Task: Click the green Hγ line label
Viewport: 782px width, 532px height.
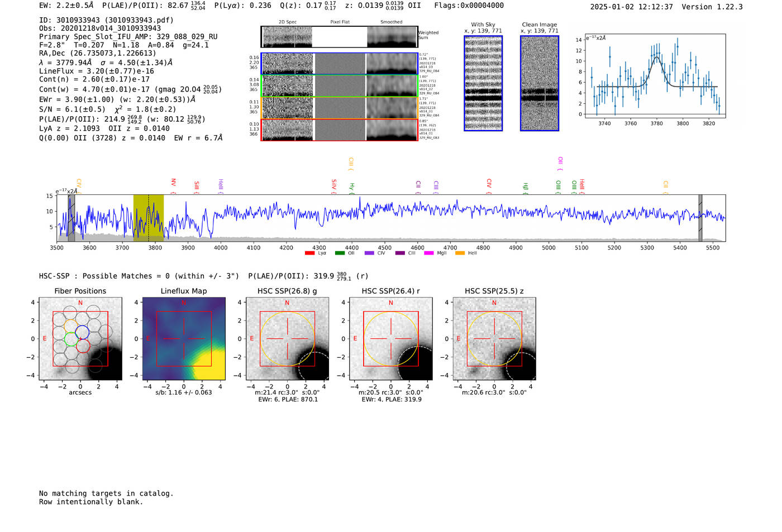Action: (352, 189)
